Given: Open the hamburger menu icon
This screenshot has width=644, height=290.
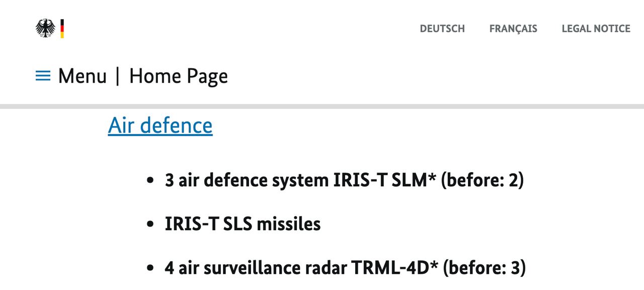Looking at the screenshot, I should (x=43, y=76).
